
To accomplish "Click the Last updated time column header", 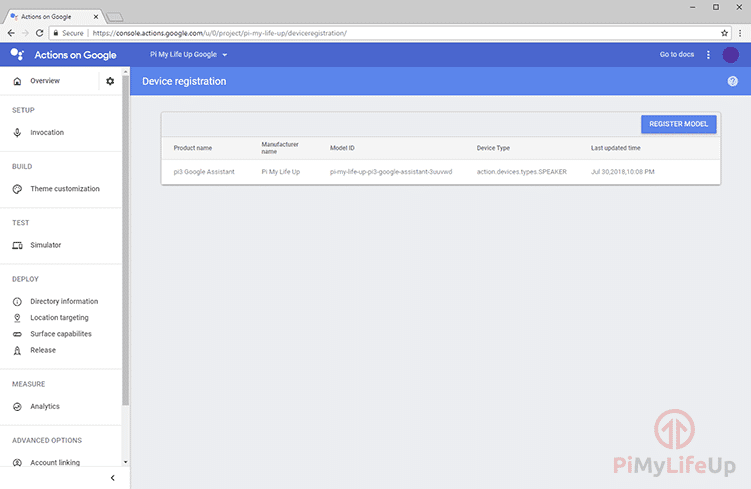I will (x=615, y=148).
